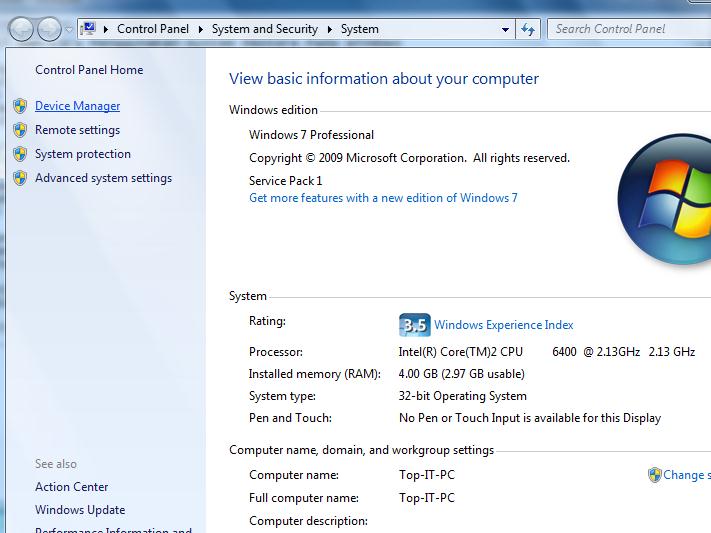The width and height of the screenshot is (711, 533).
Task: Click the Computer name value Top-IT-PC
Action: pos(427,475)
